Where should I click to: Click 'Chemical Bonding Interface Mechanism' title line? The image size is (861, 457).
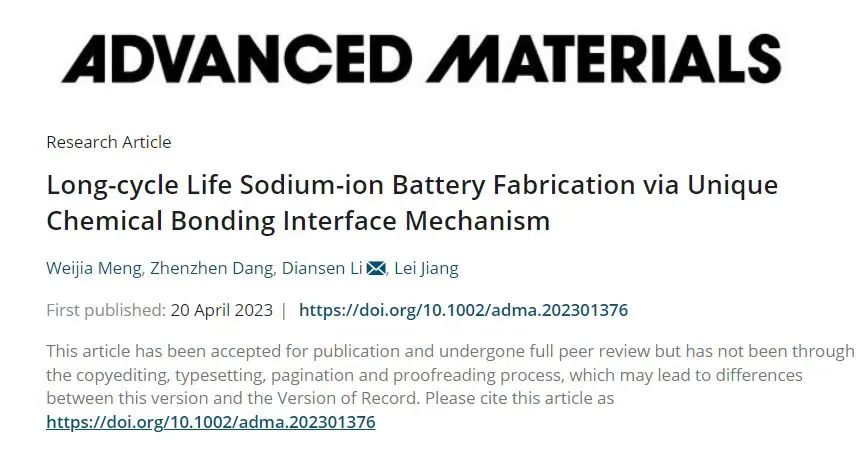point(298,221)
